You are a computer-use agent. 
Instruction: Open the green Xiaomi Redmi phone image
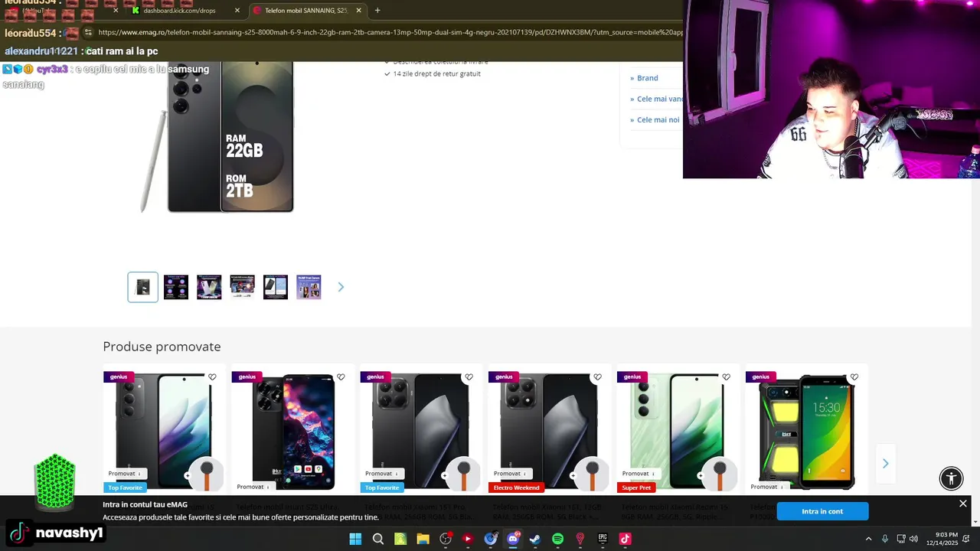678,431
